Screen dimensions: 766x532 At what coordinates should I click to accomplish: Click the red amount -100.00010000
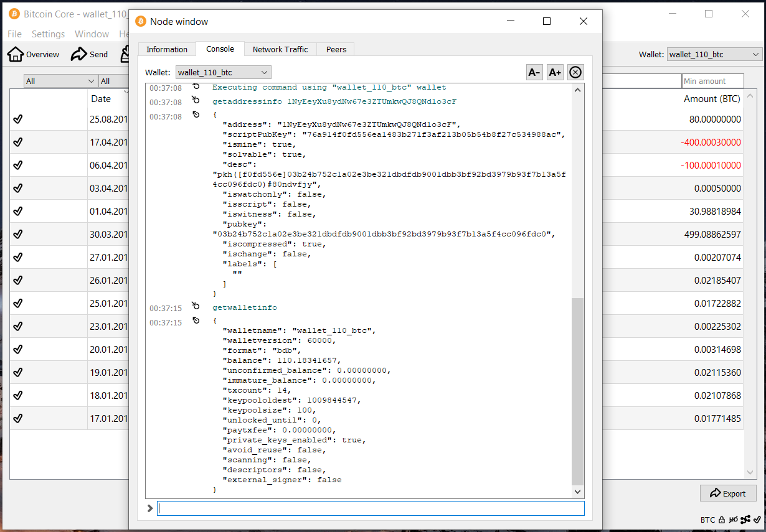[711, 166]
